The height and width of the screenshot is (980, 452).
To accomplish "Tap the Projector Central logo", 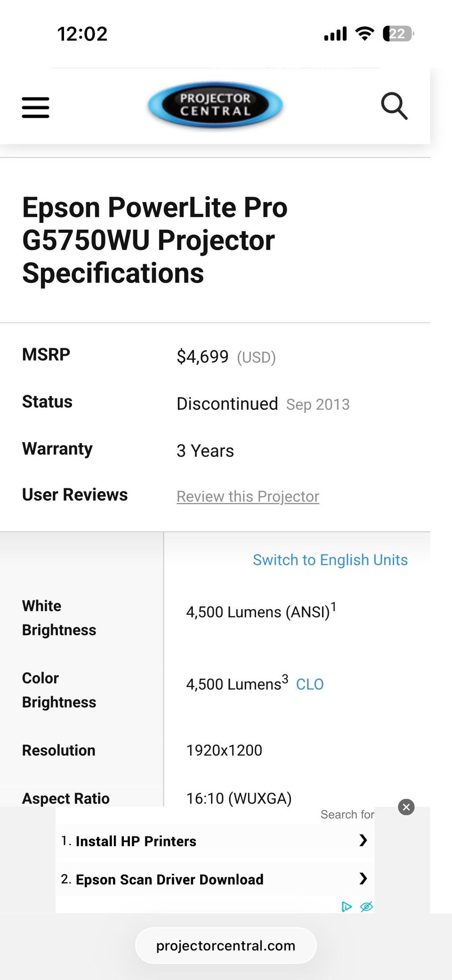I will [215, 105].
